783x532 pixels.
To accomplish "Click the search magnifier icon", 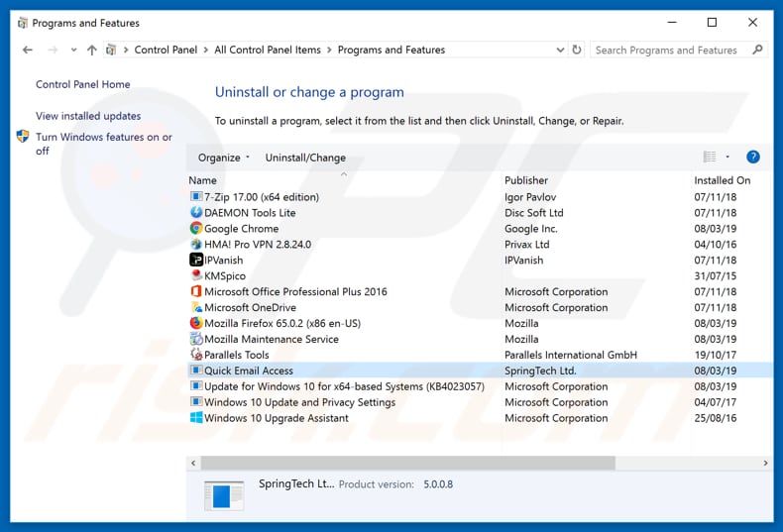I will click(757, 50).
